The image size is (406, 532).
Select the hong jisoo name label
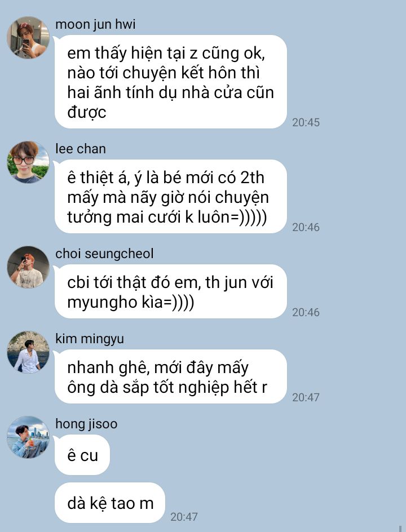pos(86,424)
